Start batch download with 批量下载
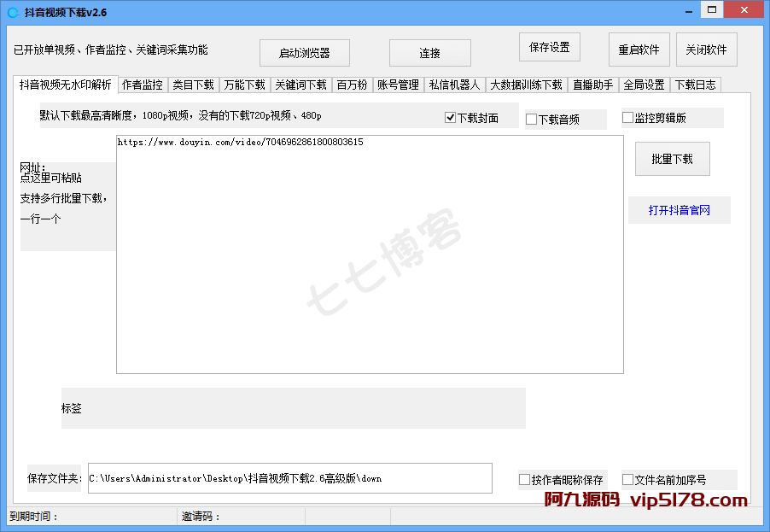 [673, 159]
